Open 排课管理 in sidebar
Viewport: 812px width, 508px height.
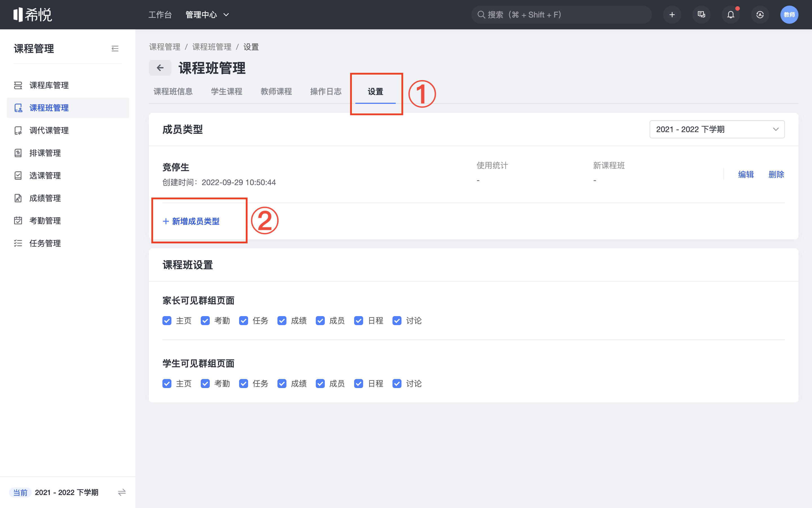68,153
